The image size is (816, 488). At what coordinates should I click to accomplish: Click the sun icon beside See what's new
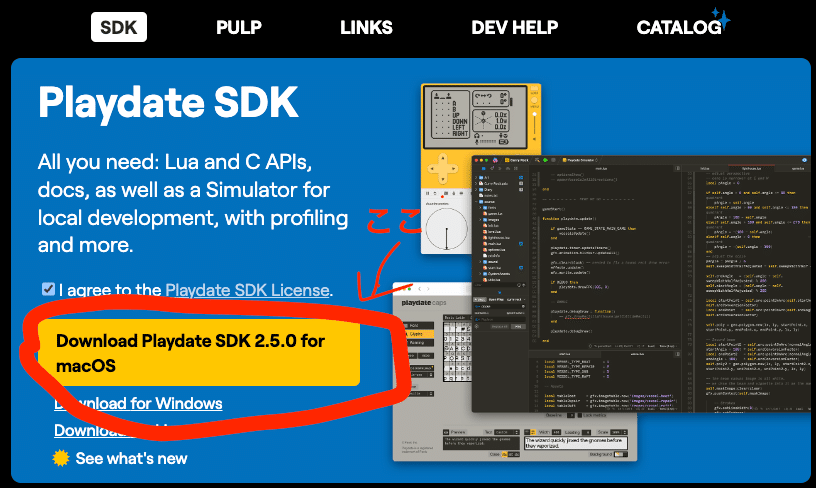tap(61, 458)
